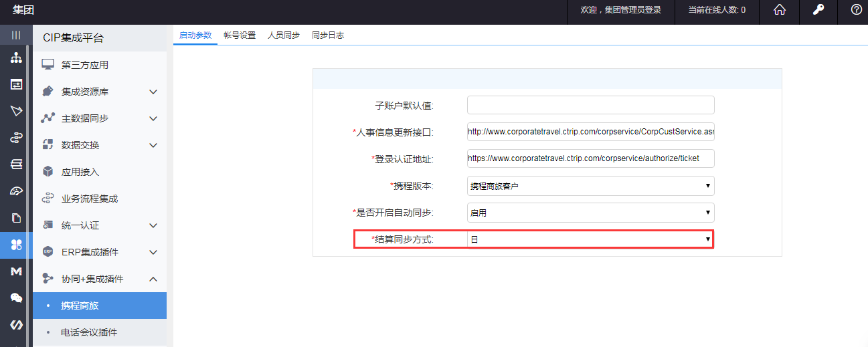Select 电话会议插件 in sidebar

click(x=100, y=332)
